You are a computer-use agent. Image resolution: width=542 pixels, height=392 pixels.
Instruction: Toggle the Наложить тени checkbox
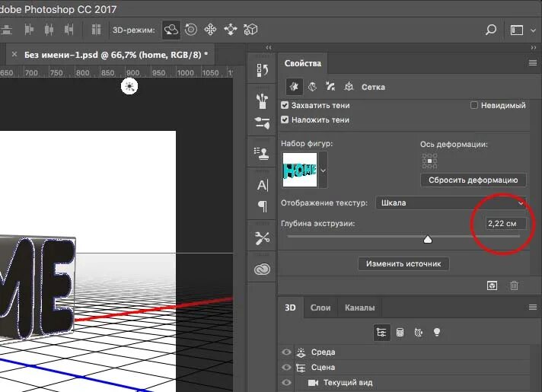pos(285,120)
